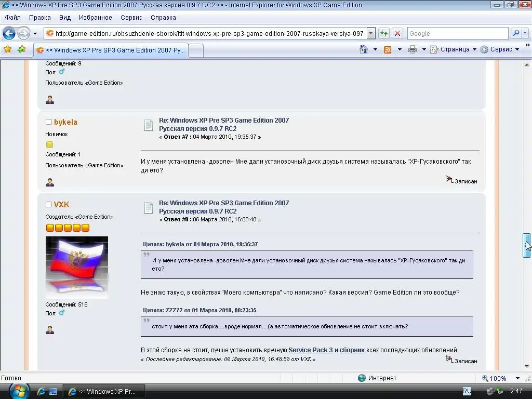Click Записан icon in VXK's post
Screen dimensions: 532x399
click(x=449, y=359)
